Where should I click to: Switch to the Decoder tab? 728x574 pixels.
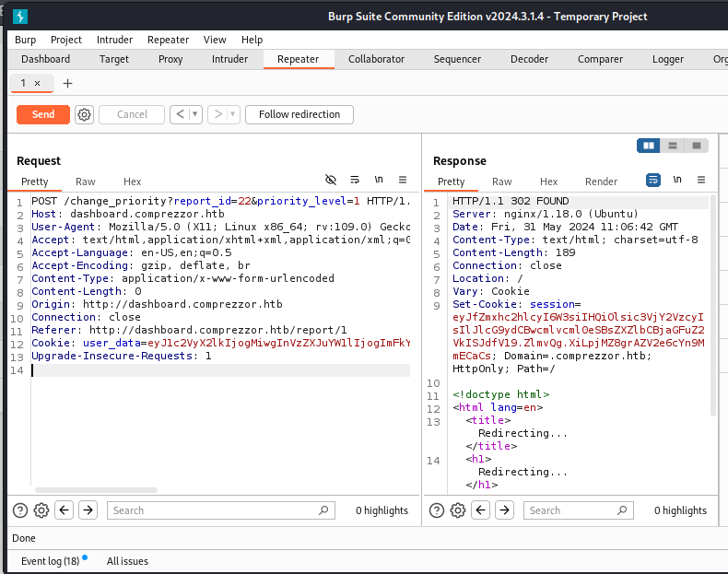pos(529,59)
